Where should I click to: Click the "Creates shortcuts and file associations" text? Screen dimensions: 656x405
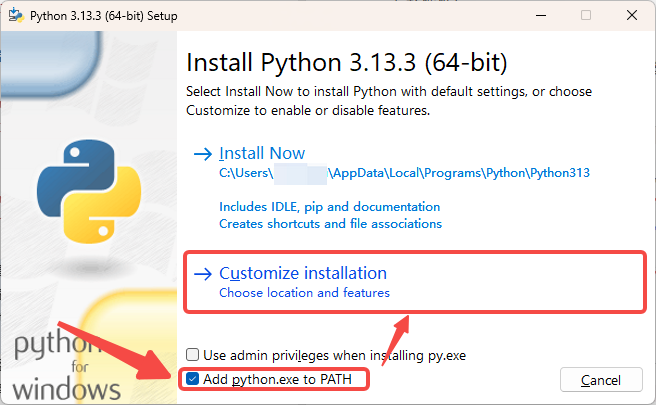(330, 224)
